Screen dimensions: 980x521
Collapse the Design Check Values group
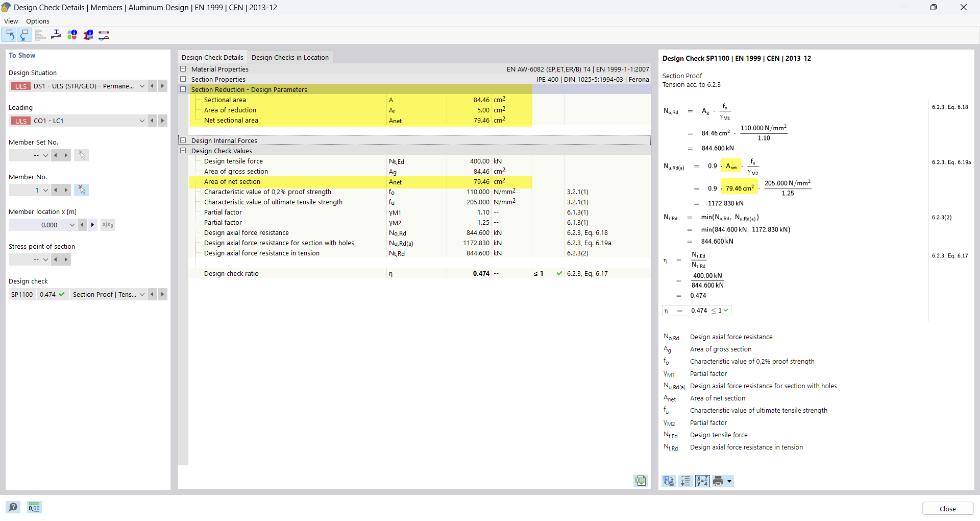tap(183, 151)
